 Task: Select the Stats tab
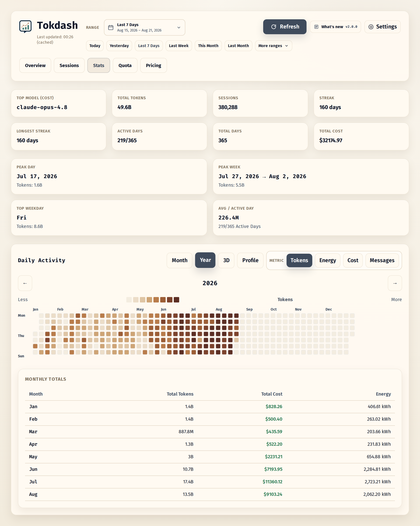tap(99, 65)
